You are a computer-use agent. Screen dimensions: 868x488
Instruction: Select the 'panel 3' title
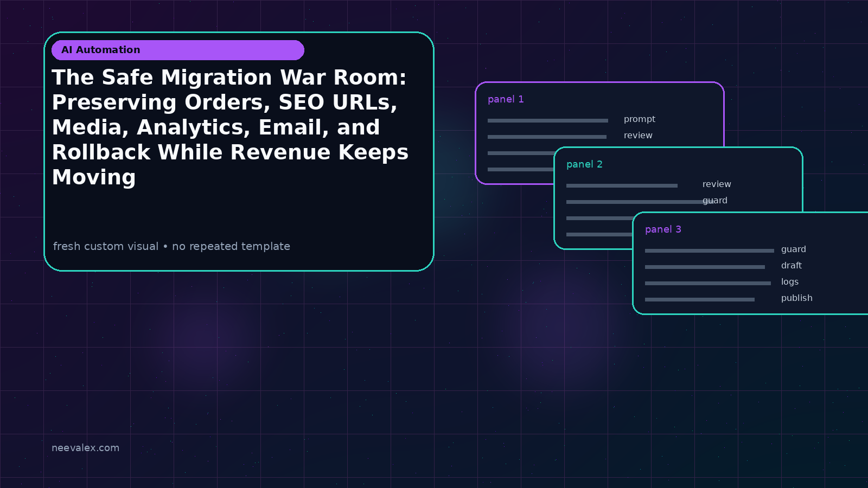click(x=663, y=229)
